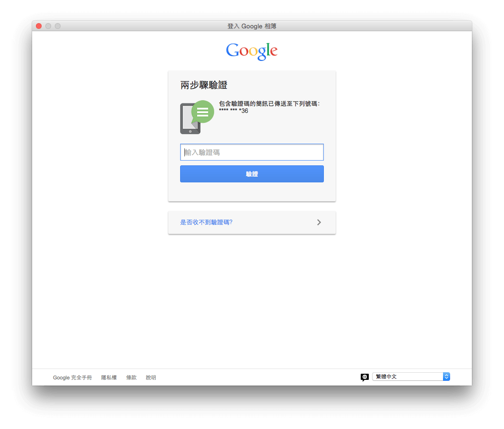Viewport: 504px width, 429px height.
Task: Click the 是否收不到驗證碼 link
Action: click(x=206, y=222)
